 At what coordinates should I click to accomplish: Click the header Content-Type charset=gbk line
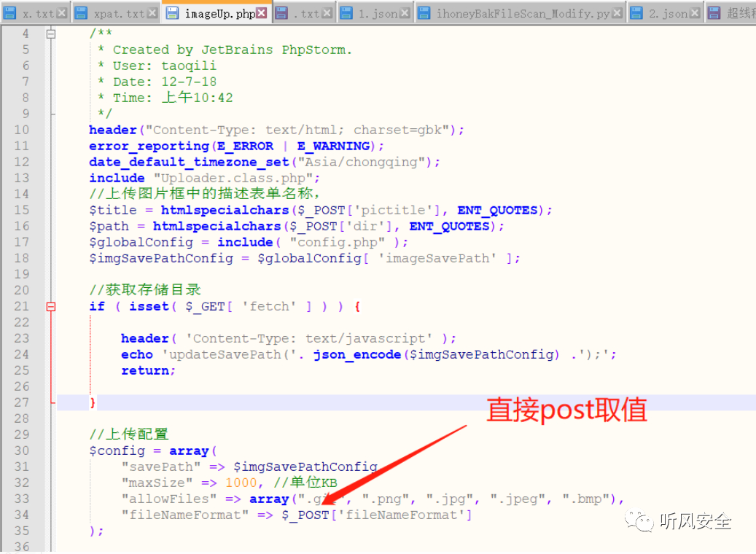tap(276, 130)
